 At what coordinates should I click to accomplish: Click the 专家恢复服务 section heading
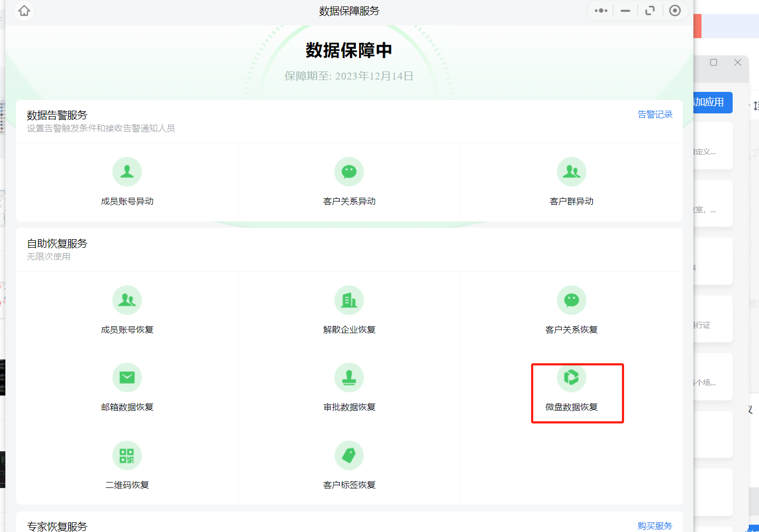pyautogui.click(x=57, y=526)
